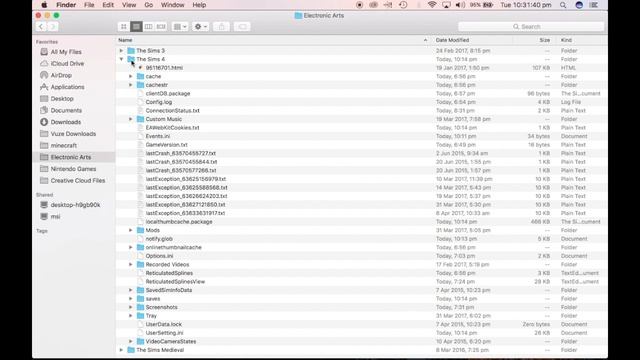This screenshot has width=640, height=360.
Task: Switch to icon view in toolbar
Action: (124, 27)
